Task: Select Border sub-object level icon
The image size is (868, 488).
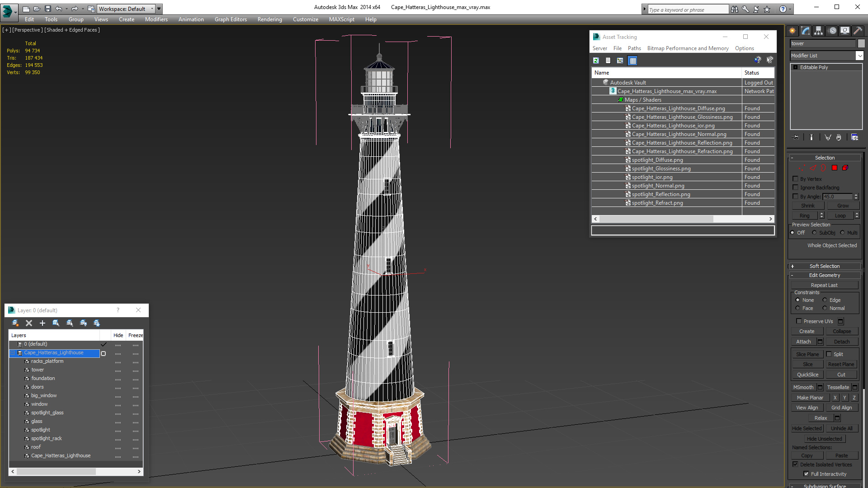Action: click(x=824, y=168)
